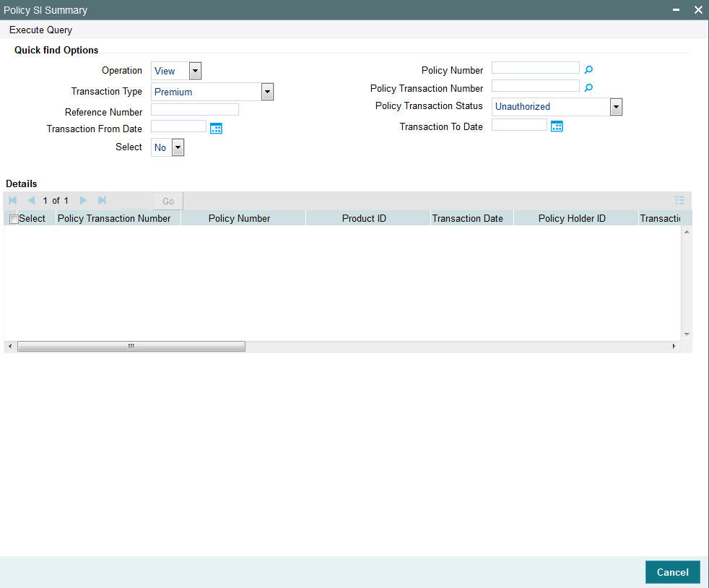
Task: Open the Transaction To Date calendar picker
Action: 557,126
